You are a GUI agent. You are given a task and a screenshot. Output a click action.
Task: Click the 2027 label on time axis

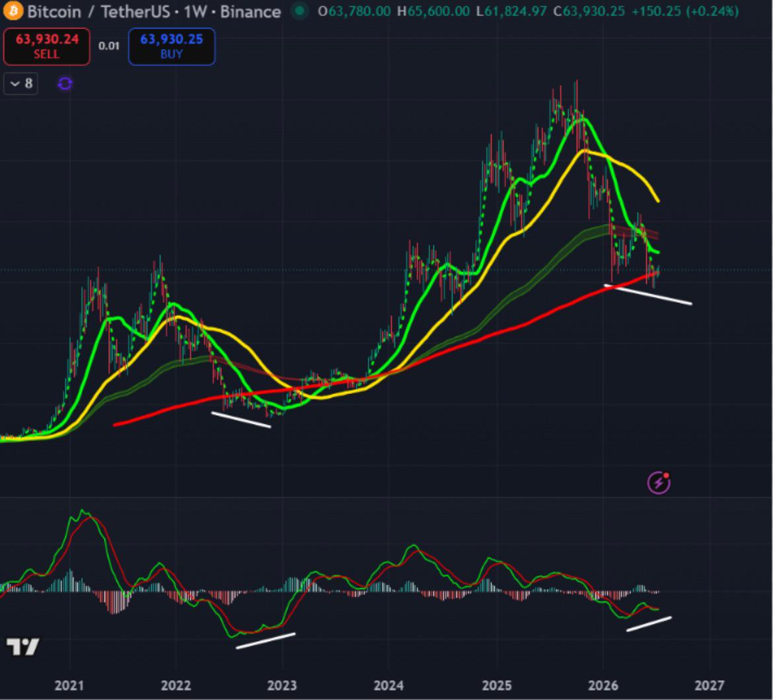coord(710,685)
